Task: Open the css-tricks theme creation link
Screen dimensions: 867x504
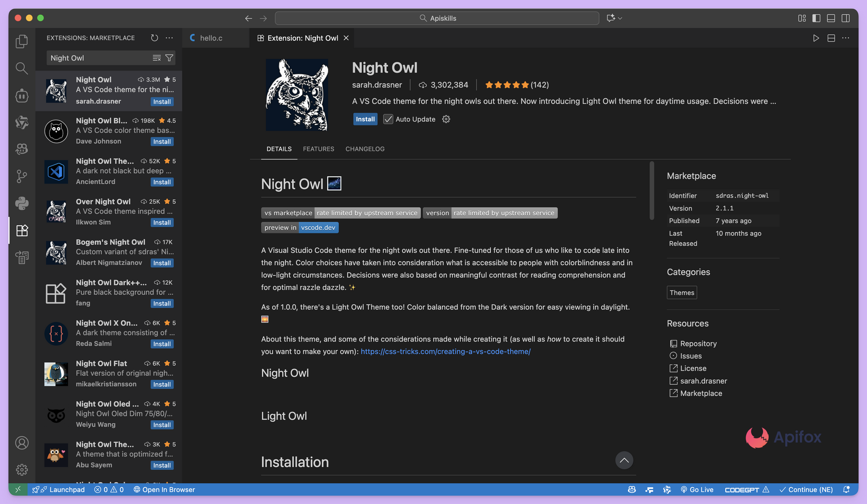Action: (445, 351)
